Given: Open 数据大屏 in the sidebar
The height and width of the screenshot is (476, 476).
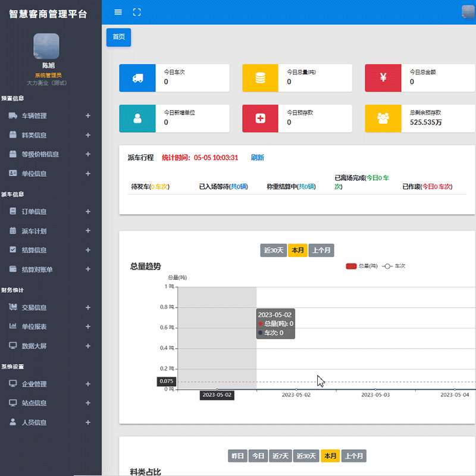Looking at the screenshot, I should point(51,346).
